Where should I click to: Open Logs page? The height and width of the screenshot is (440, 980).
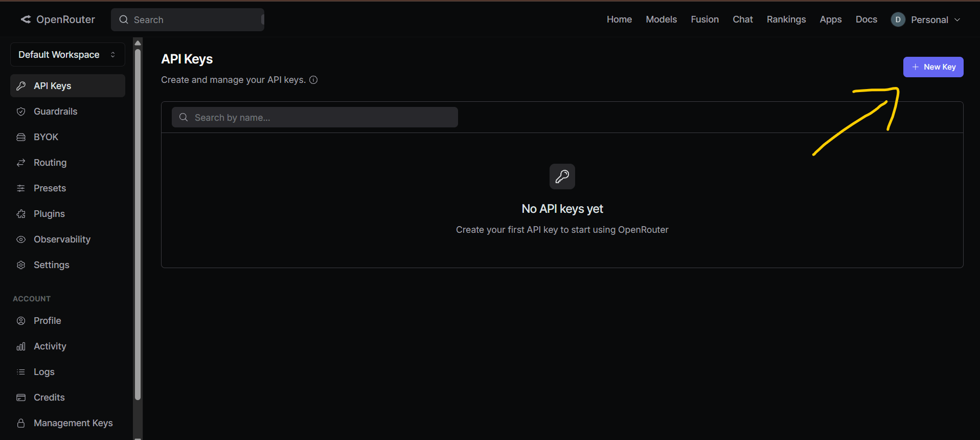pos(67,372)
